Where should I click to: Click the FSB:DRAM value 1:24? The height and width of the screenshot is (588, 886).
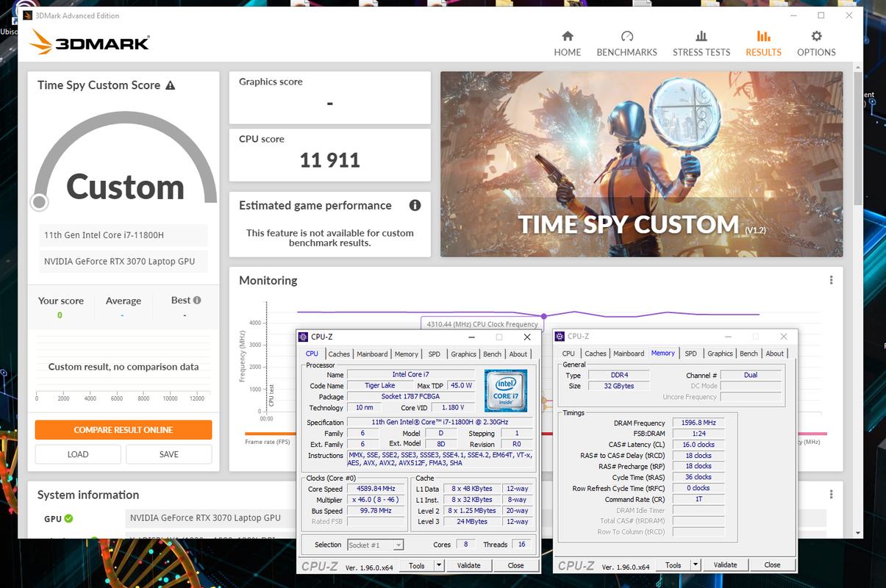click(699, 434)
